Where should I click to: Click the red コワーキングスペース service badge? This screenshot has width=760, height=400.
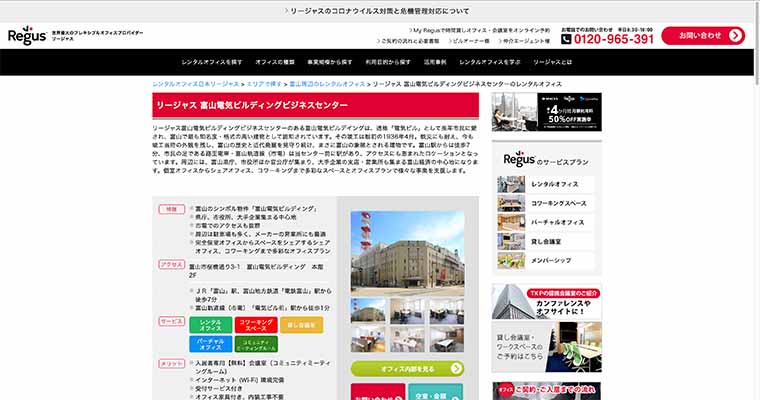pos(257,324)
